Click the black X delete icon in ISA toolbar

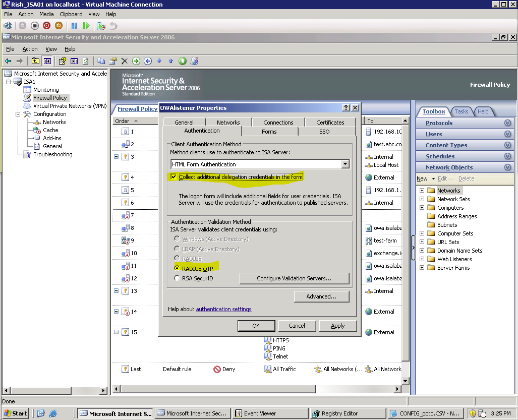(125, 61)
